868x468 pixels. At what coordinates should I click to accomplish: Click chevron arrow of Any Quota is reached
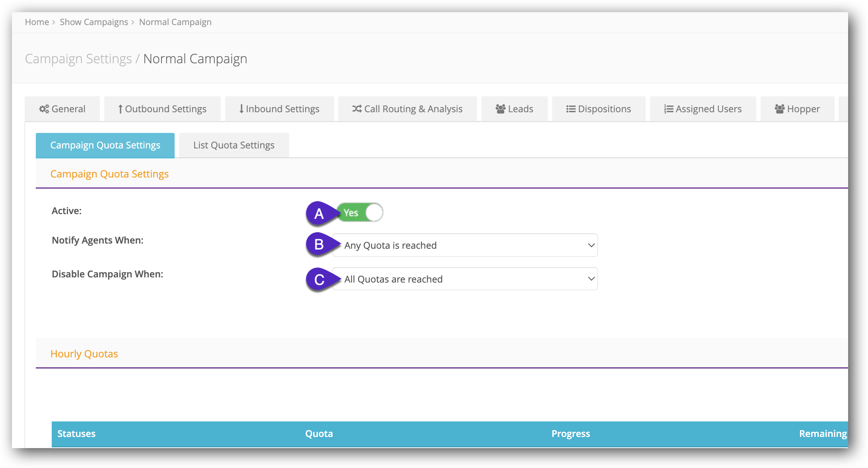click(591, 245)
